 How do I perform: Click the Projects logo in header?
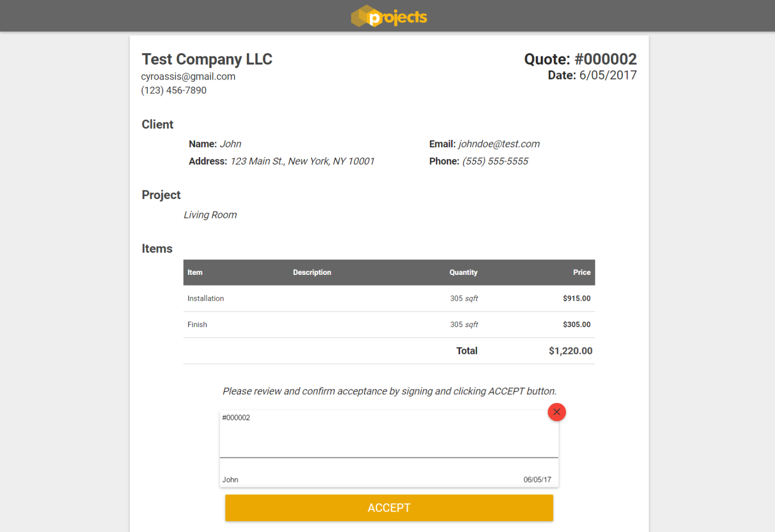pos(389,16)
